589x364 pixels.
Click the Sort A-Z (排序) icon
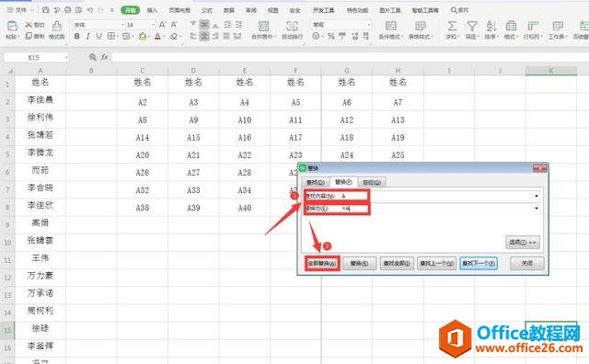[x=491, y=27]
